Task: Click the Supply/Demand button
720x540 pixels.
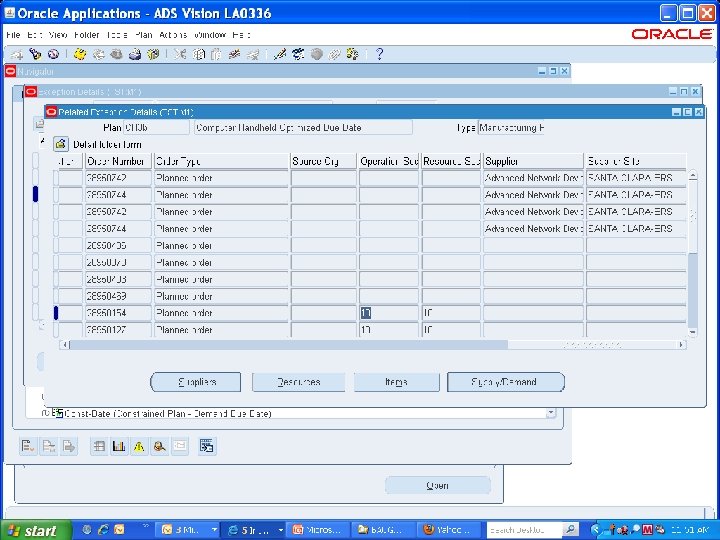Action: pos(506,382)
